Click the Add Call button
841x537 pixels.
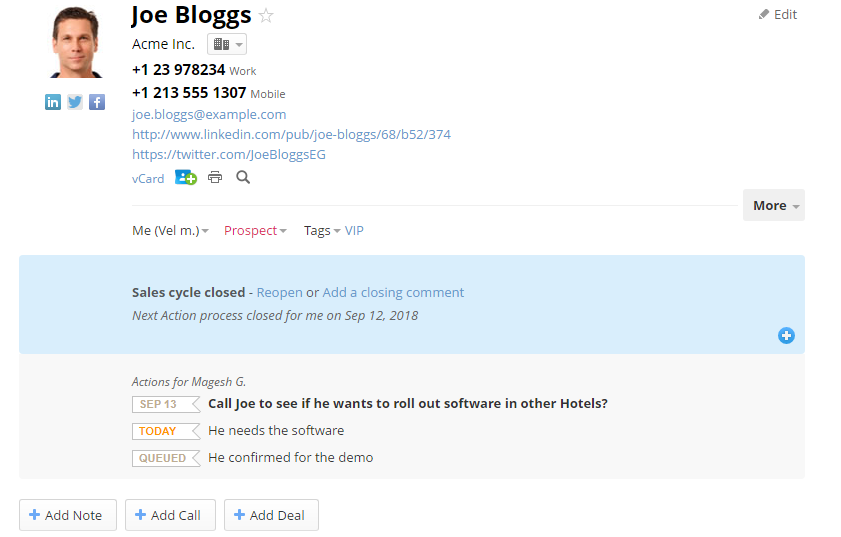click(170, 515)
